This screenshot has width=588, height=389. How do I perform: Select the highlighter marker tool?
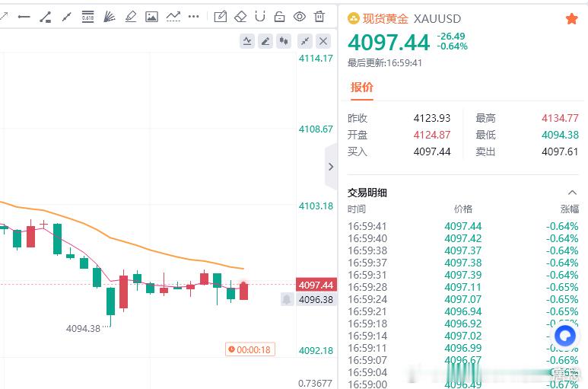point(131,17)
